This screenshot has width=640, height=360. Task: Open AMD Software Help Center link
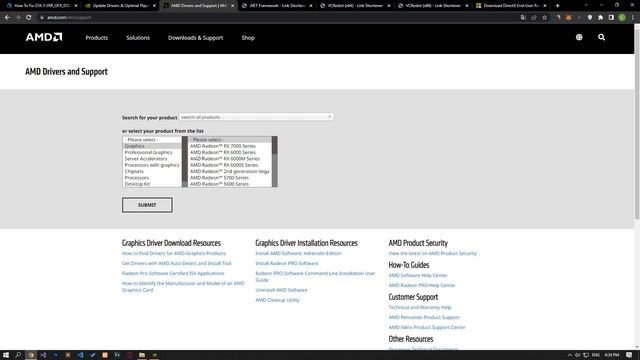[418, 276]
